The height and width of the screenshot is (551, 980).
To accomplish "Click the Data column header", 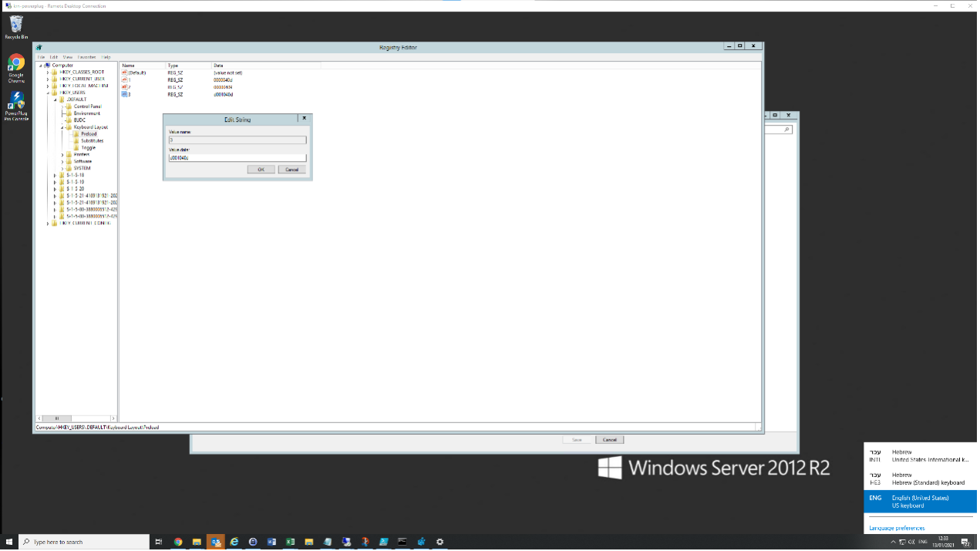I will click(x=266, y=66).
